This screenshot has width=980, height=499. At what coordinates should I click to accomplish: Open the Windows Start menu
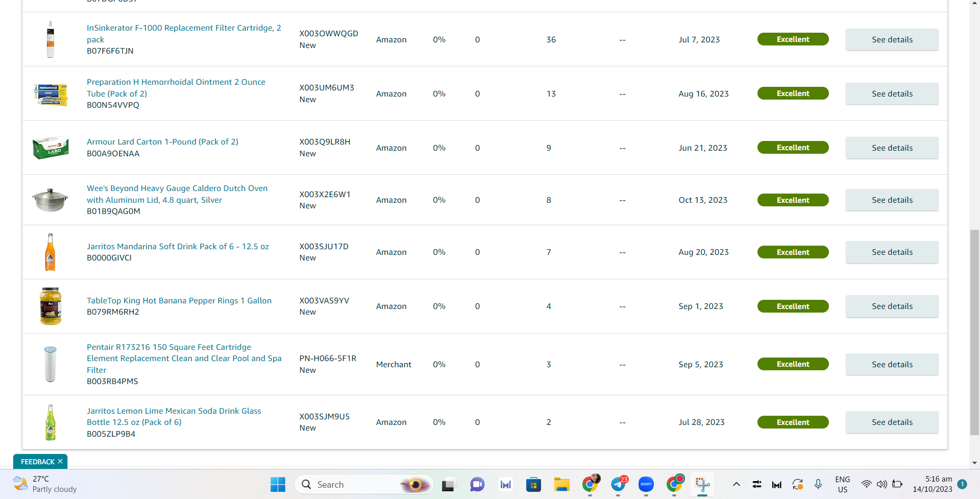point(278,484)
